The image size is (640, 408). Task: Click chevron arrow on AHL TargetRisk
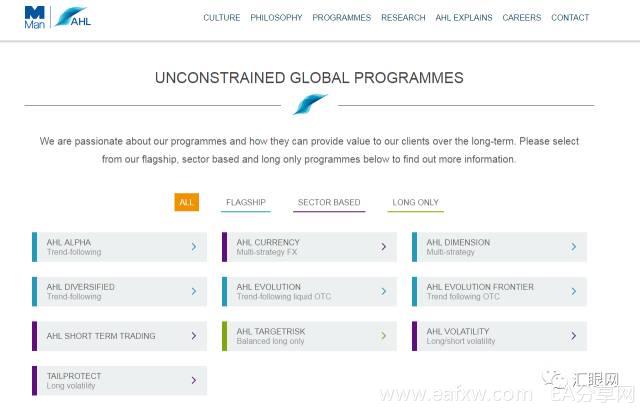[x=384, y=336]
